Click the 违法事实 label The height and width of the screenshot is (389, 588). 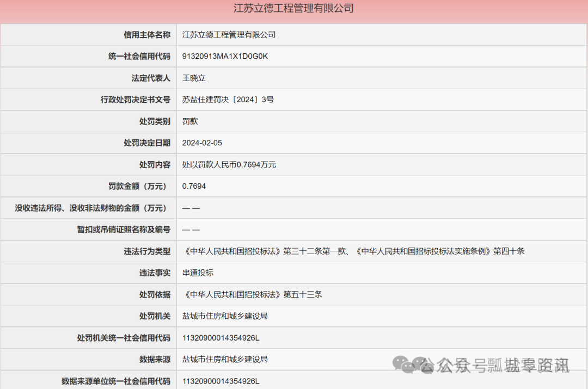coord(155,273)
